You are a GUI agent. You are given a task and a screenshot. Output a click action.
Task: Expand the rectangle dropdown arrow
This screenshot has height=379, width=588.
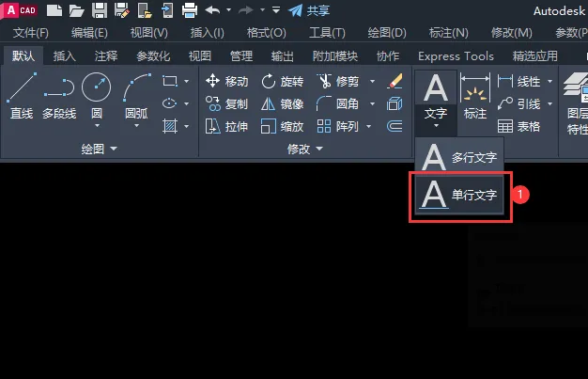[186, 81]
